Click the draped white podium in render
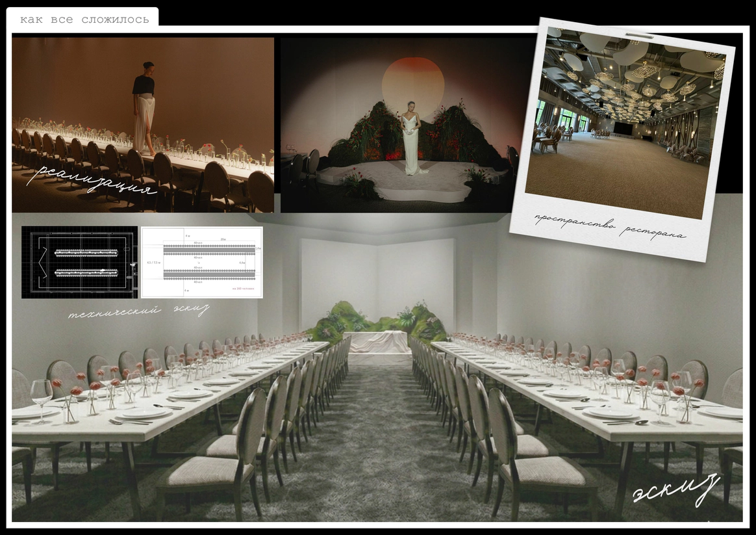This screenshot has height=535, width=756. (x=380, y=343)
